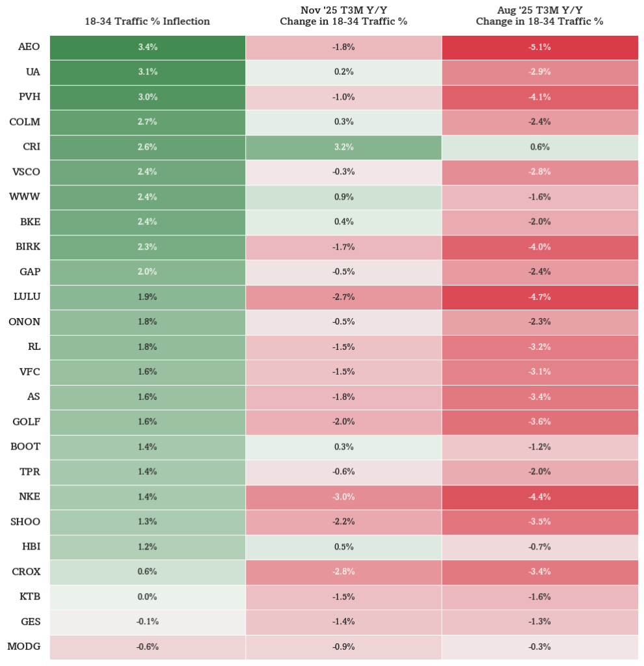
Task: Click the Nov '25 T3M Y/Y column header
Action: [x=343, y=16]
